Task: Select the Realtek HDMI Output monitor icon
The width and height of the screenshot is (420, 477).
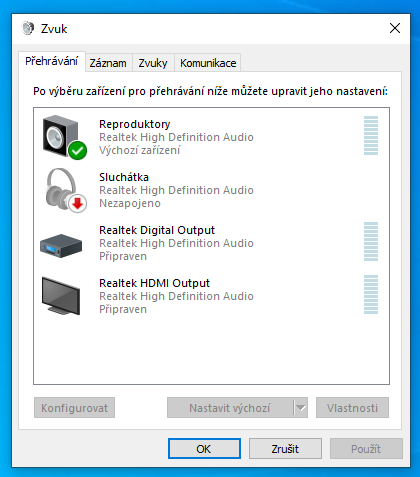Action: pos(61,296)
